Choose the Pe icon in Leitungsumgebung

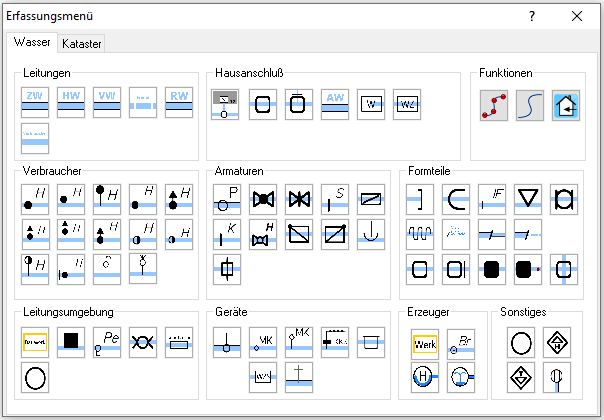click(107, 342)
